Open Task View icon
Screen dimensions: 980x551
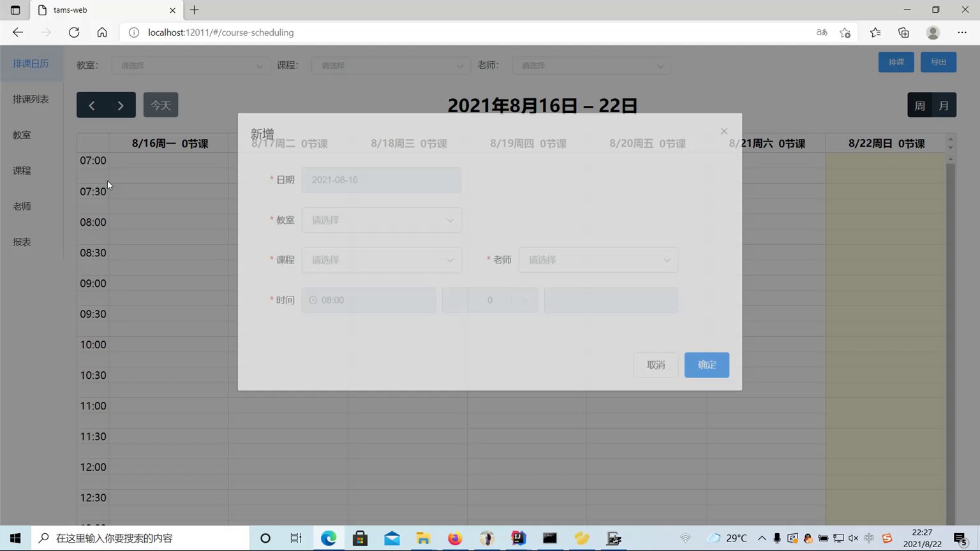[x=296, y=538]
